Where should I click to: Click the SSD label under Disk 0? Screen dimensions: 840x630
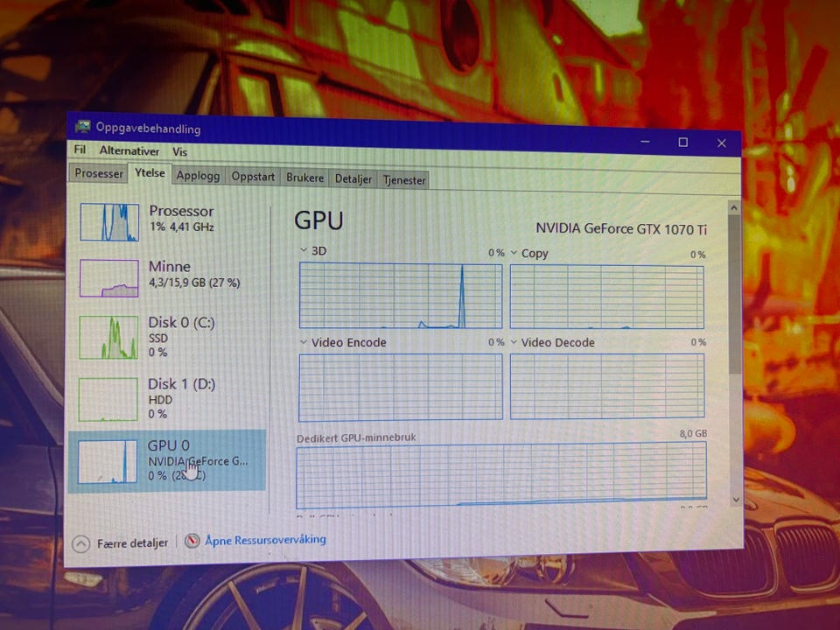pos(158,338)
